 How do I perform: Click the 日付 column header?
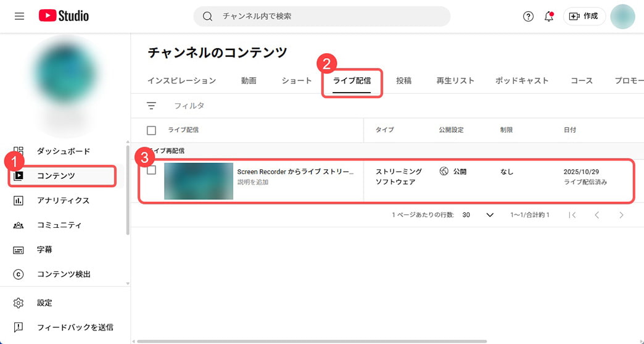click(x=569, y=130)
